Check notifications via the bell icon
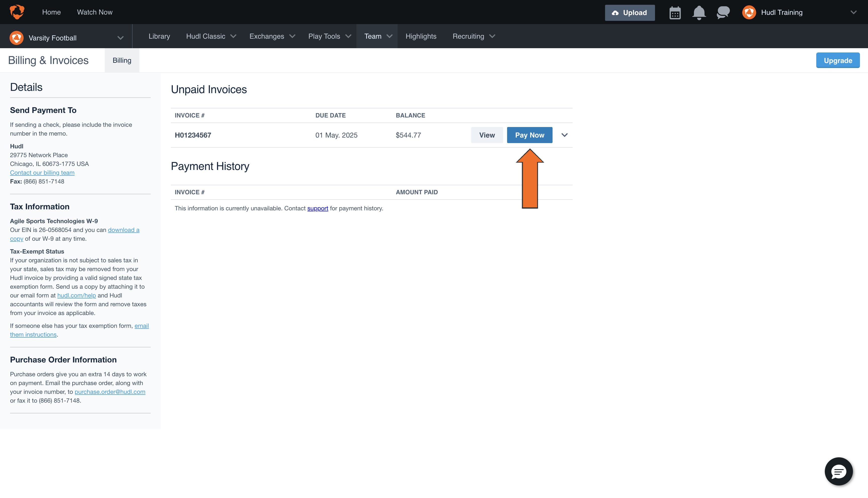The image size is (868, 498). click(699, 12)
